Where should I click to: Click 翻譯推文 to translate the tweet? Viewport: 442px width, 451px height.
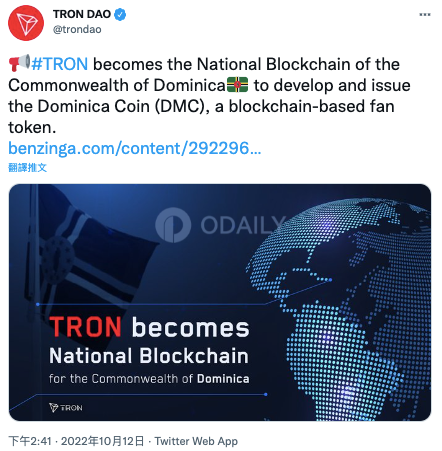pos(27,167)
